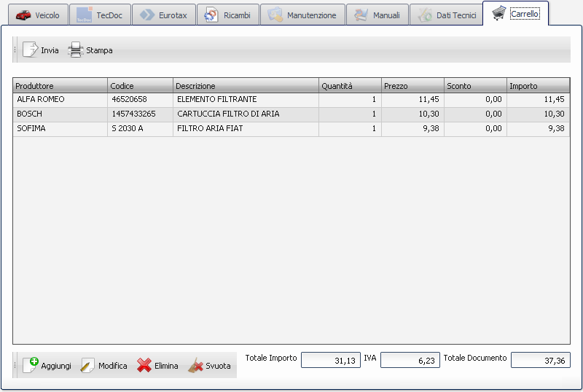Click the Dati Tecnici tab icon
583x392 pixels.
424,15
